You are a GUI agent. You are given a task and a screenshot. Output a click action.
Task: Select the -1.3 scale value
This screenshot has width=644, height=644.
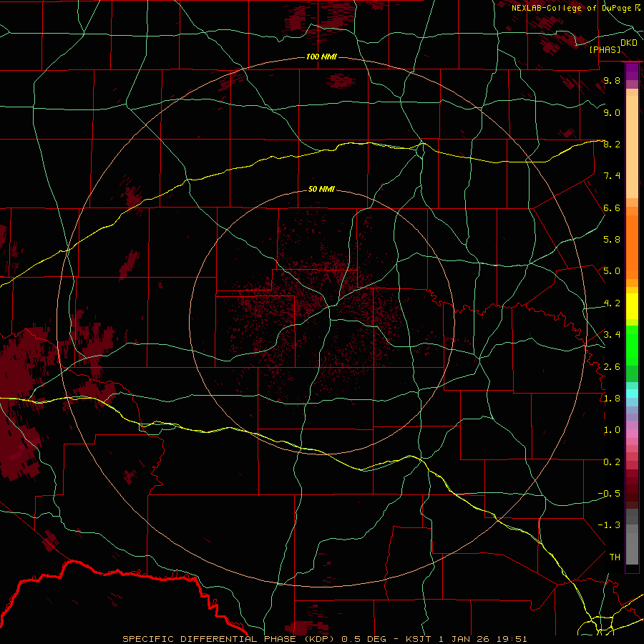point(609,525)
